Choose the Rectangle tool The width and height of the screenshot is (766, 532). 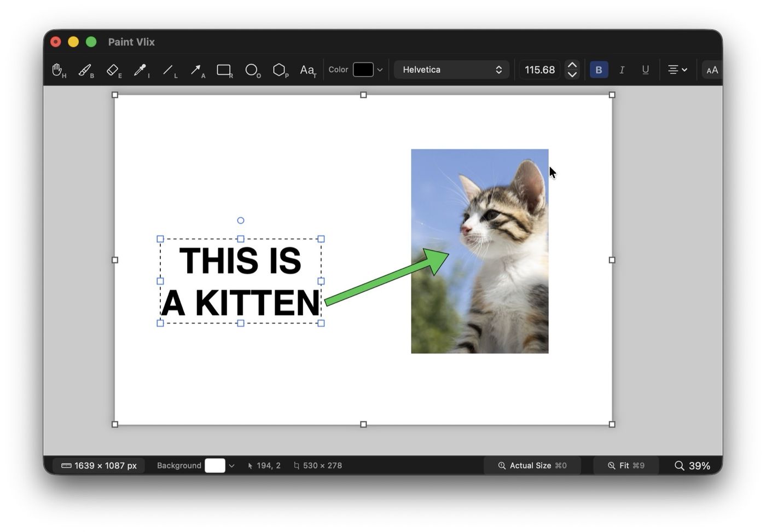(x=224, y=70)
